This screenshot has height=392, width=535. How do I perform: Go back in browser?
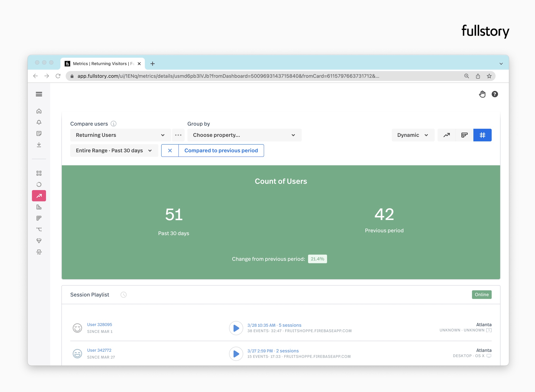click(x=35, y=76)
